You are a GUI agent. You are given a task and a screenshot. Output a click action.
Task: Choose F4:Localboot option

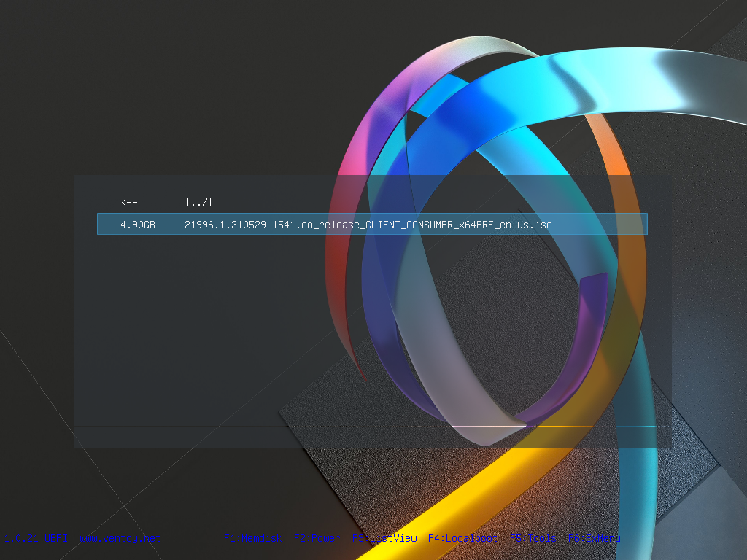click(x=462, y=538)
